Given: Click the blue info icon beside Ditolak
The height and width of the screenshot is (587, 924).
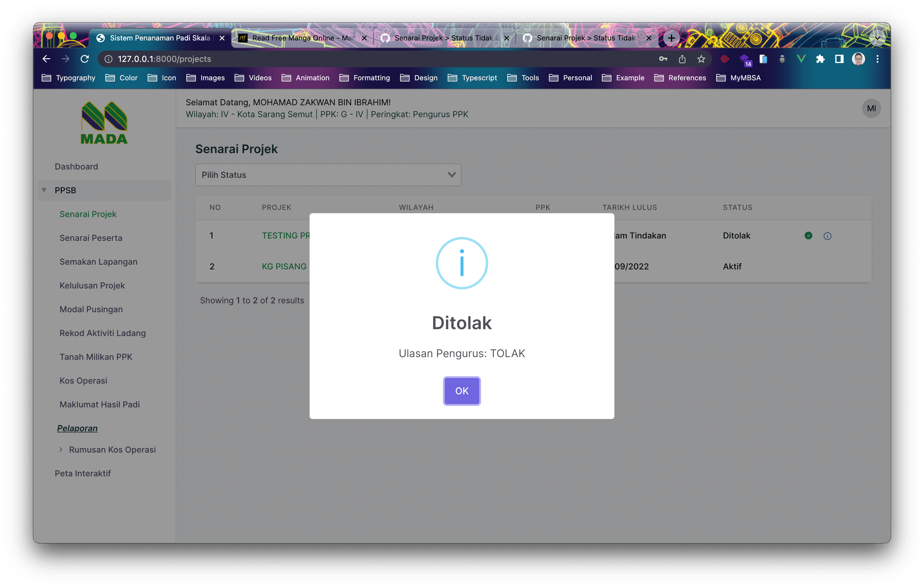Looking at the screenshot, I should (827, 236).
